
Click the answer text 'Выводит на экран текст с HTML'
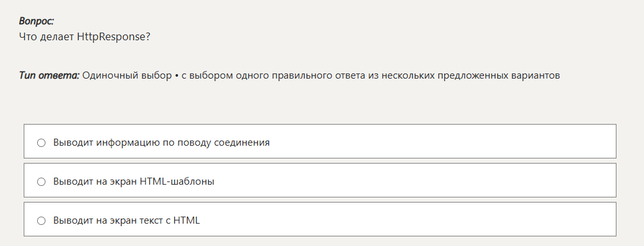(127, 220)
